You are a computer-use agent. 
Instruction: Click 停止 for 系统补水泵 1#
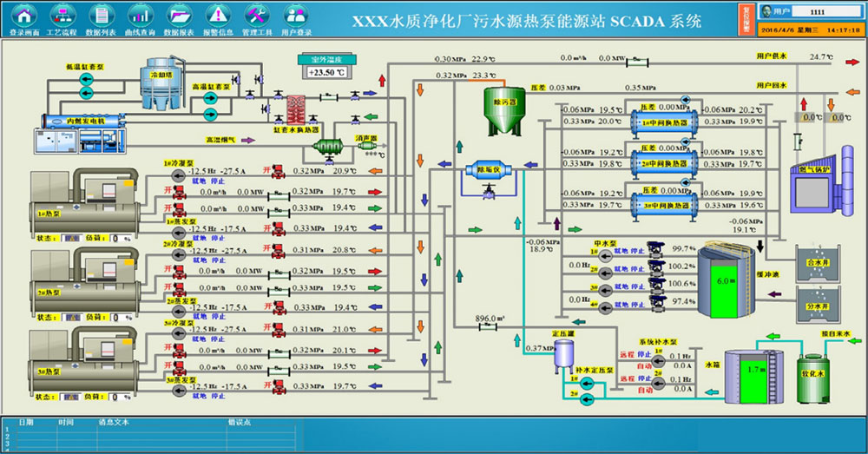point(644,354)
